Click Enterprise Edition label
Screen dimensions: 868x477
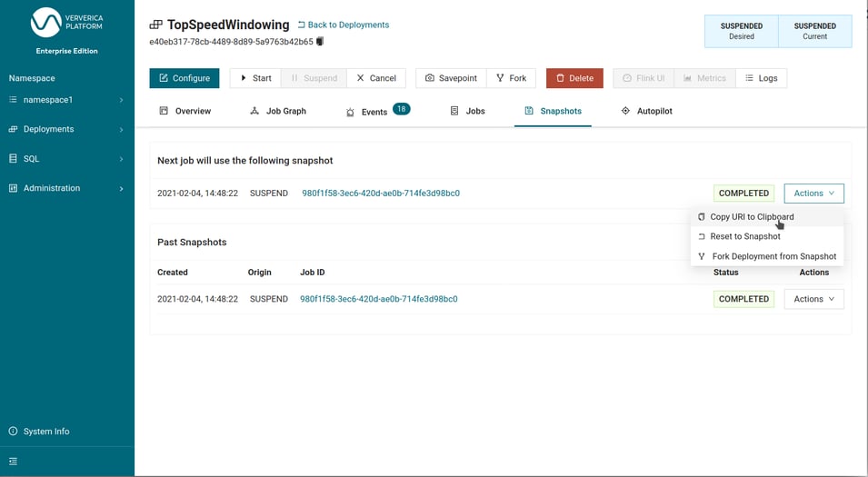[x=66, y=51]
